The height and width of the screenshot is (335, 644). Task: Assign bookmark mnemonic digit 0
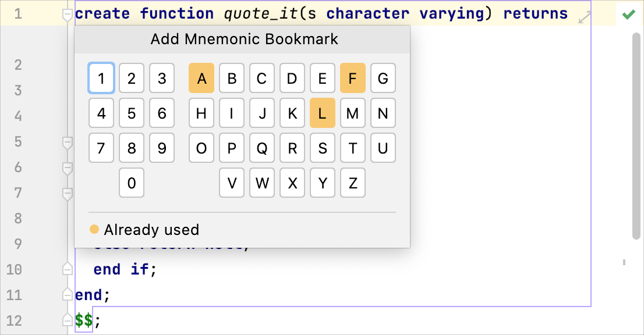[132, 183]
